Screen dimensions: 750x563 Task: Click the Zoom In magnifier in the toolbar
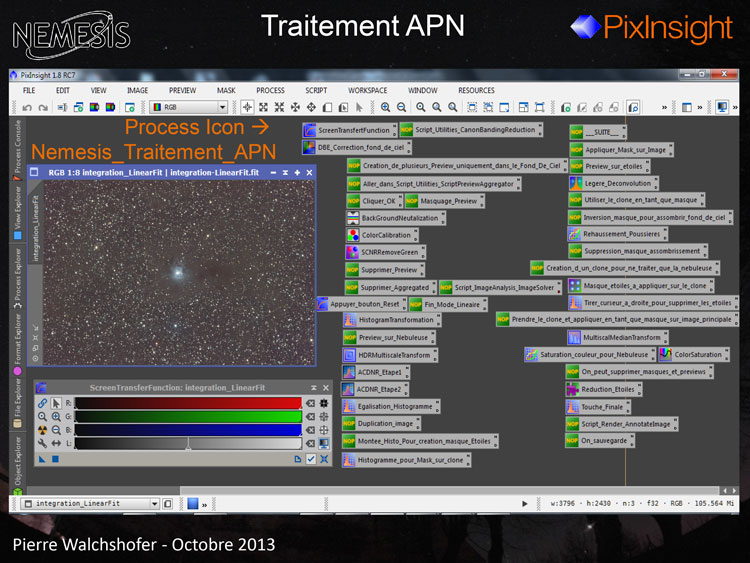(386, 107)
